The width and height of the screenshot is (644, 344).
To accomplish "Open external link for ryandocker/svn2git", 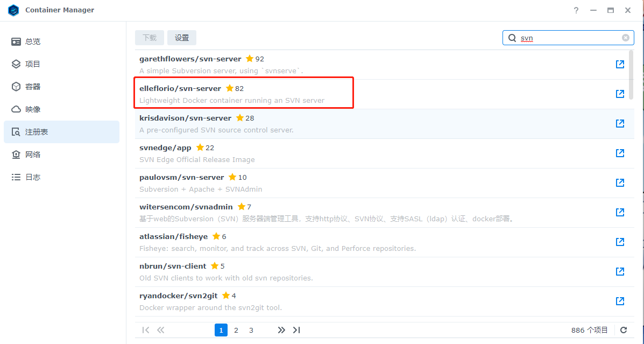I will pos(620,301).
